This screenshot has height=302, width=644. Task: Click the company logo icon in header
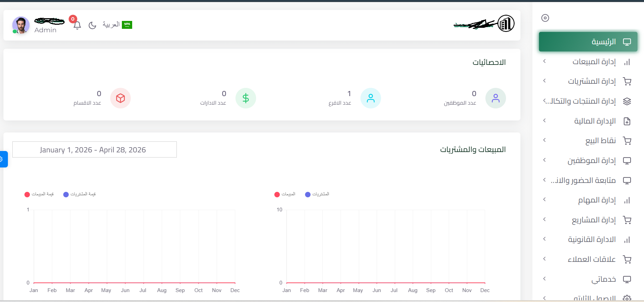tap(506, 24)
